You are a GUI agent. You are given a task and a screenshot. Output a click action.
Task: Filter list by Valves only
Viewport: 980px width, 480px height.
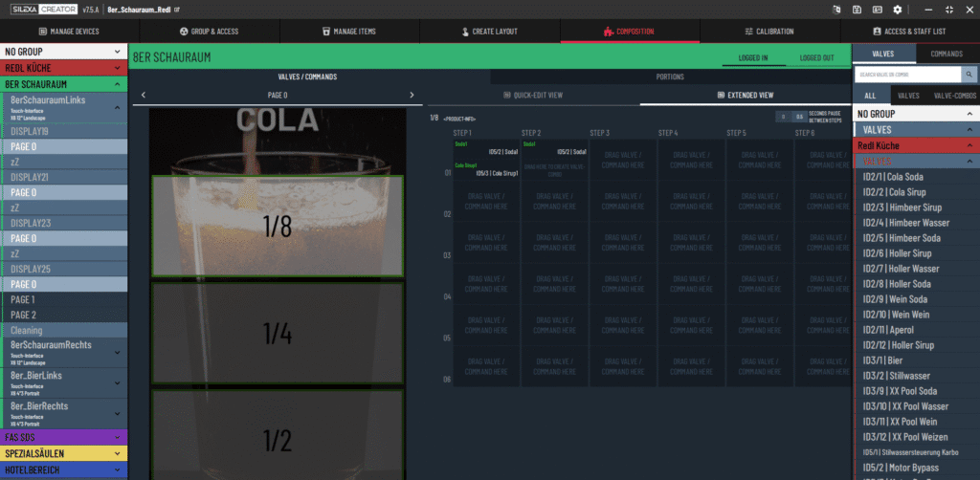(x=908, y=96)
